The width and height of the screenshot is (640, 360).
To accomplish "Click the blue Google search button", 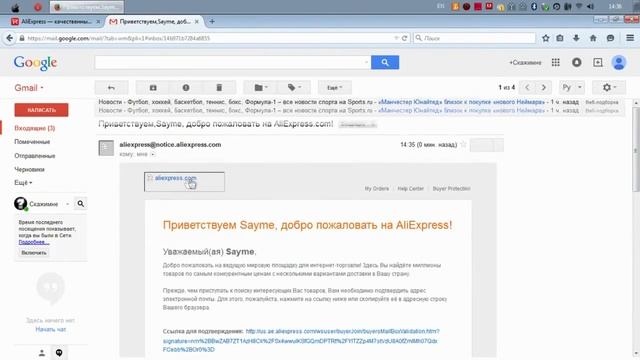I will (x=385, y=62).
